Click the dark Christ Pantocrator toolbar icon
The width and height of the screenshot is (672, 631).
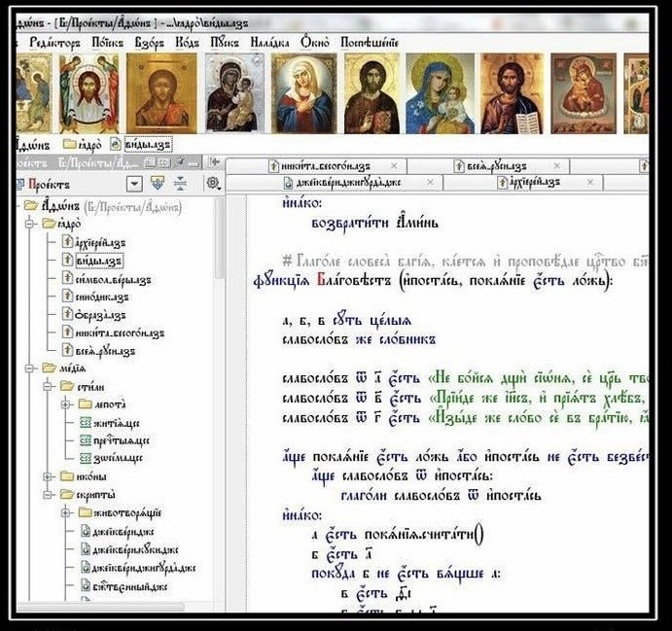point(371,93)
